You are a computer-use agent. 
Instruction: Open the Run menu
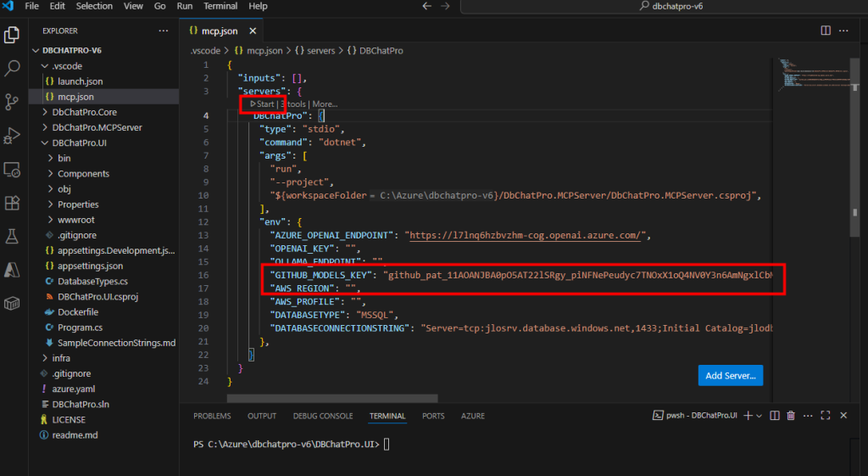click(184, 6)
